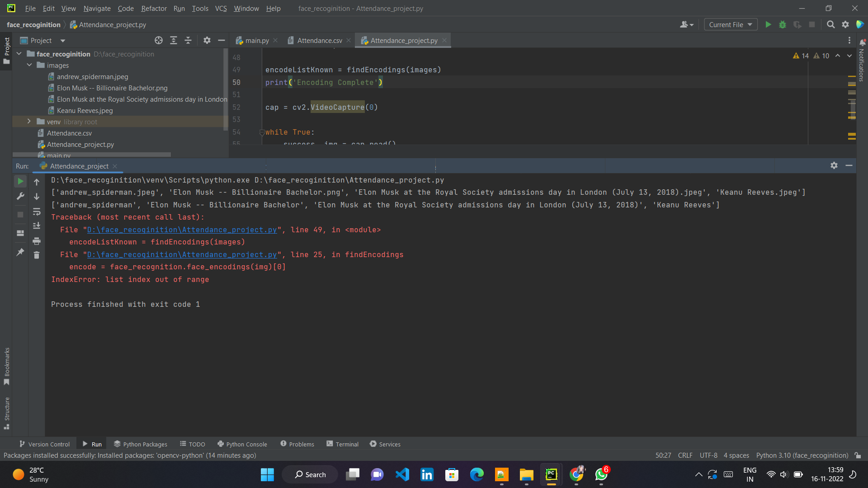This screenshot has height=488, width=868.
Task: Click the Project tree vertical scrollbar
Action: (x=225, y=89)
